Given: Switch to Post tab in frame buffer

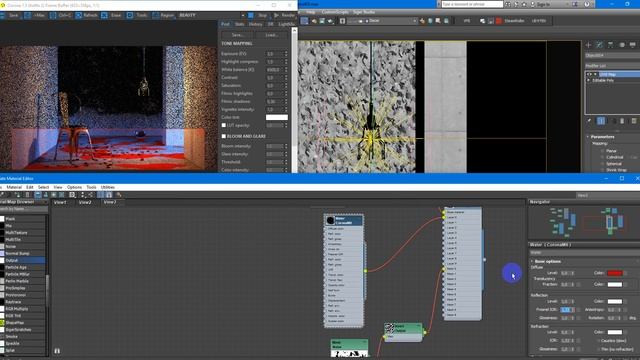Looking at the screenshot, I should 225,24.
